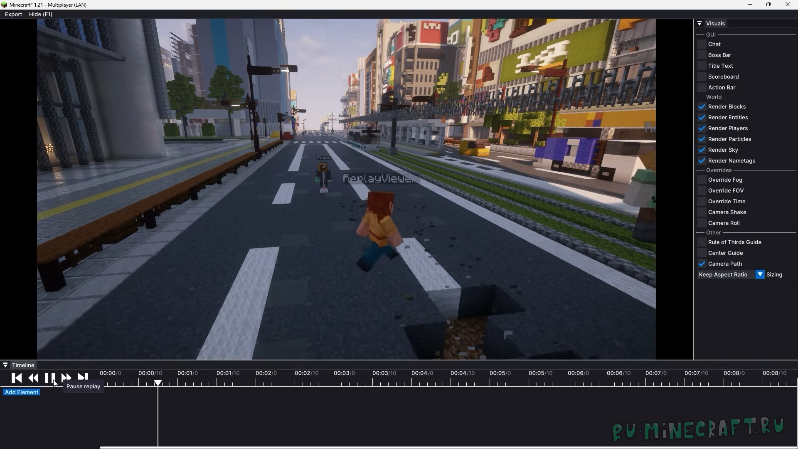Skip to the start of the replay

(17, 378)
